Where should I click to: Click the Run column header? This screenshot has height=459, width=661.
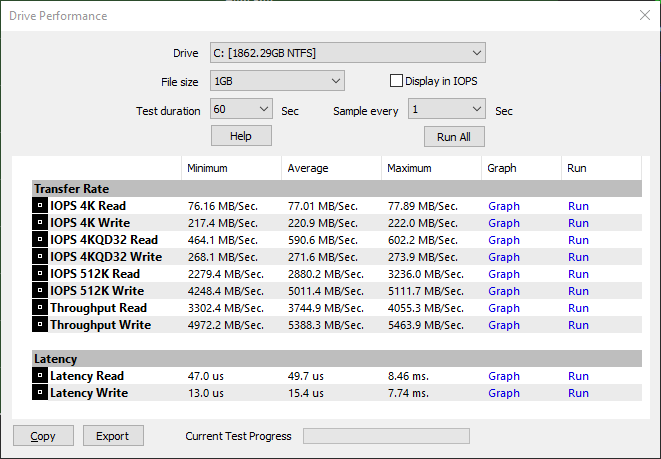tap(602, 168)
